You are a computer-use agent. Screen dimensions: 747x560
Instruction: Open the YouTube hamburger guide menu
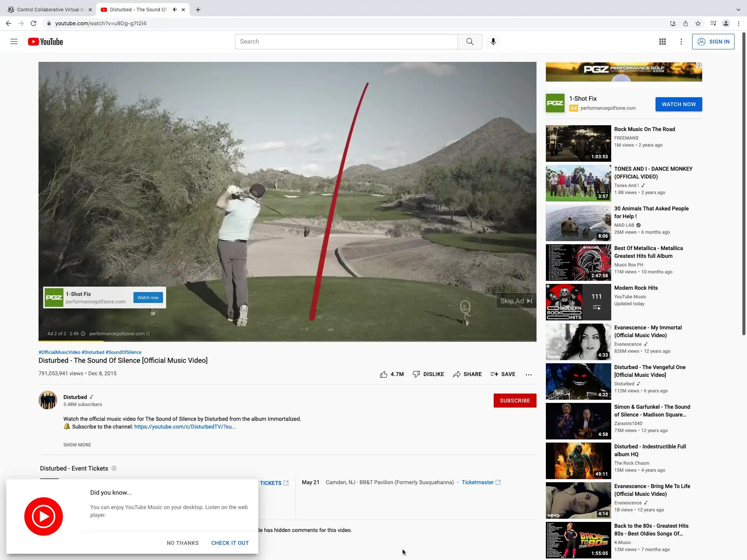click(14, 42)
